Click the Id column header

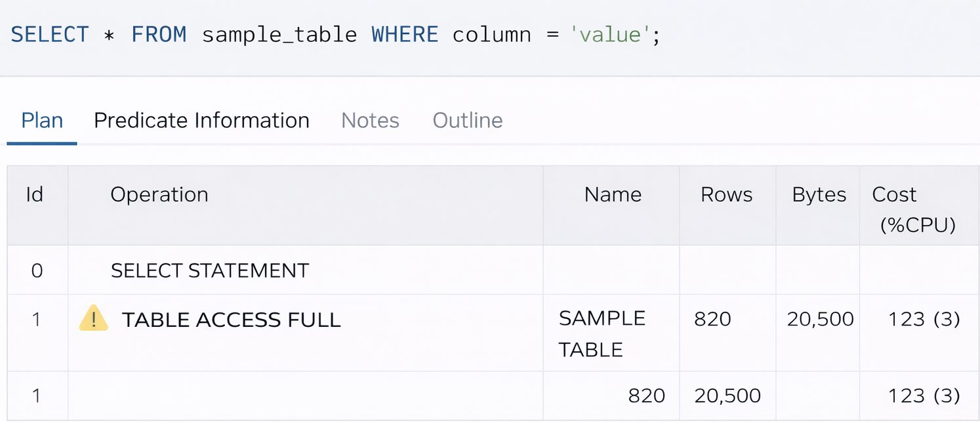[35, 195]
